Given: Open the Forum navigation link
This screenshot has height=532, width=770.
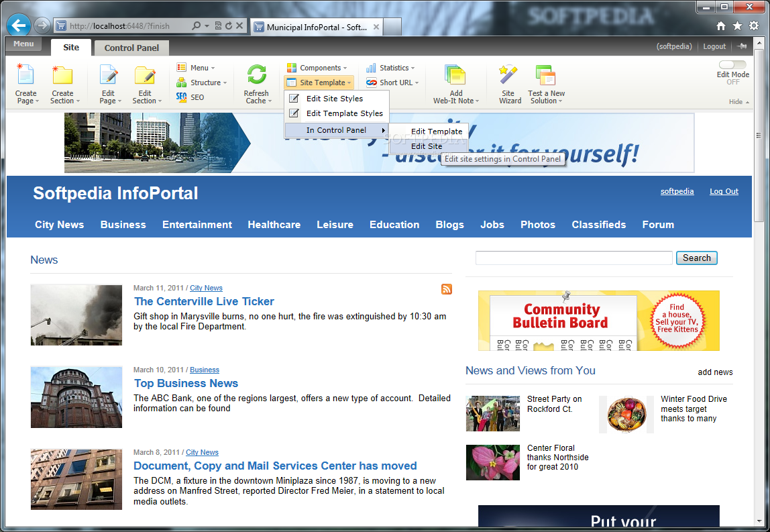Looking at the screenshot, I should click(x=658, y=225).
